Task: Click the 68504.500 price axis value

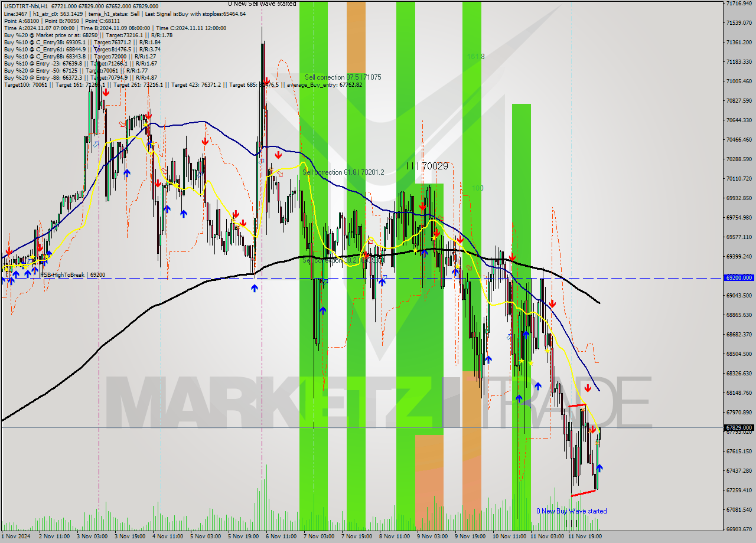Action: coord(739,354)
